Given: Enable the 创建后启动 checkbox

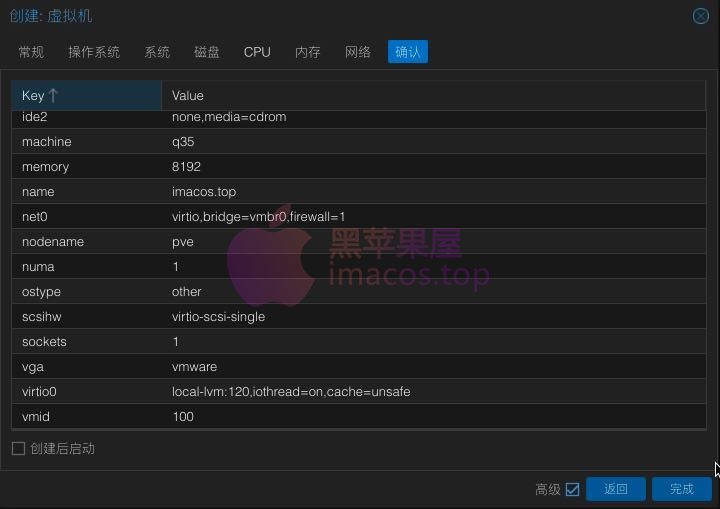Looking at the screenshot, I should pos(18,448).
